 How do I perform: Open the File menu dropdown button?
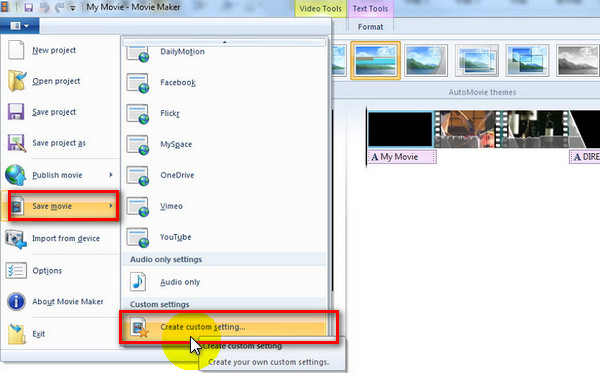click(x=20, y=26)
